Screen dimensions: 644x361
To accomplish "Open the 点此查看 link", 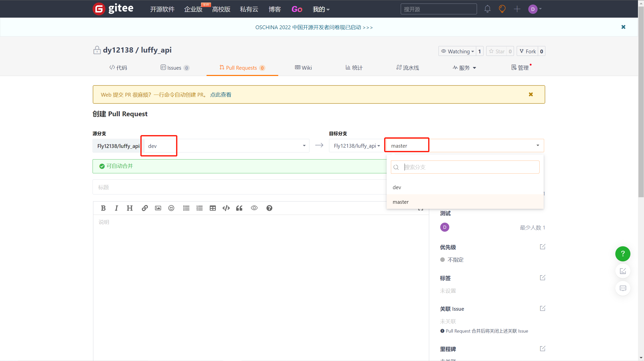I will pos(221,95).
